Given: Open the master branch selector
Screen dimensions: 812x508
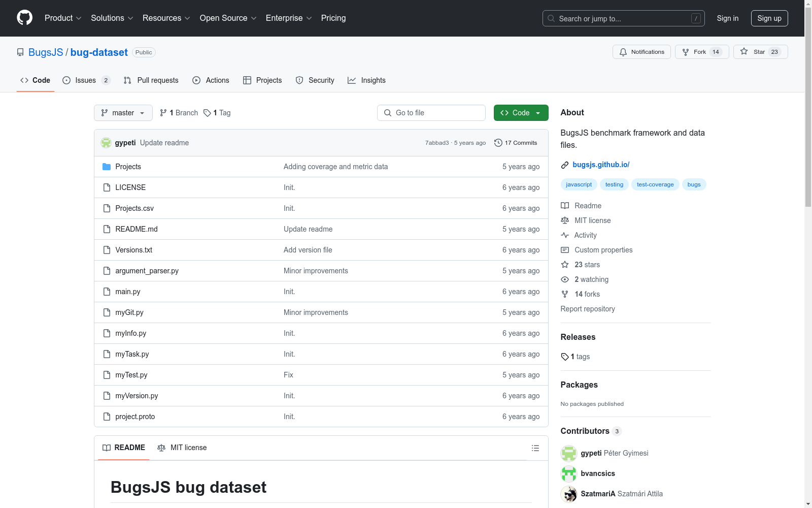Looking at the screenshot, I should click(123, 113).
